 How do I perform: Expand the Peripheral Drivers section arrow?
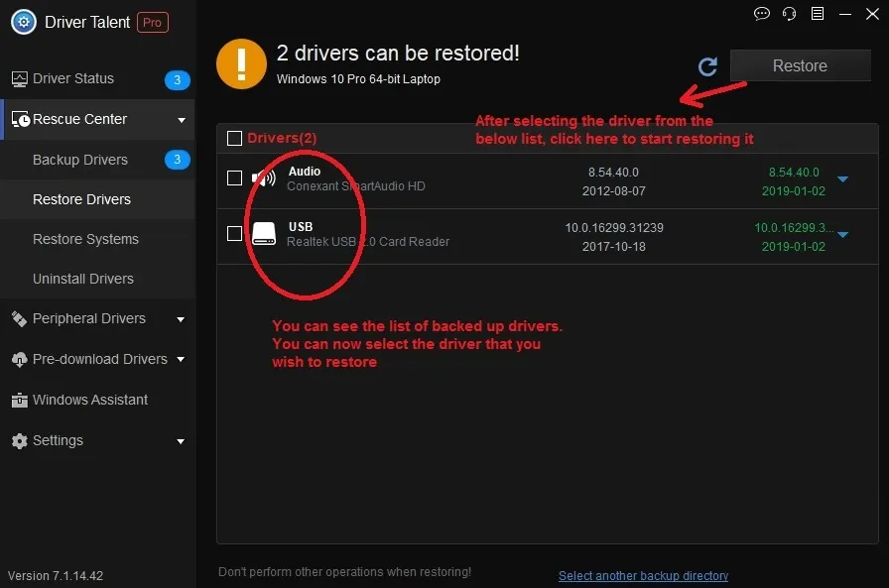(x=181, y=319)
